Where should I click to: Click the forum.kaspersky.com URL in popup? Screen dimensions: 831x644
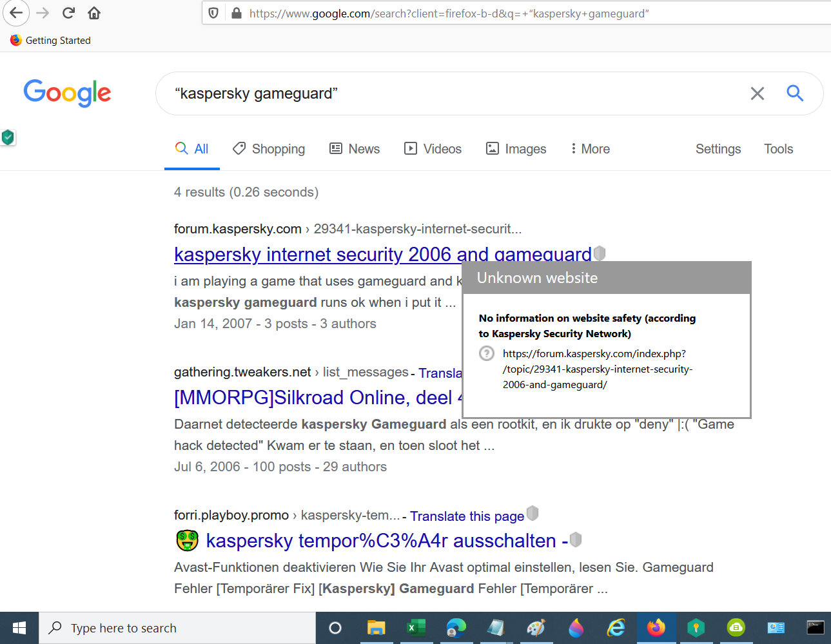pyautogui.click(x=598, y=369)
